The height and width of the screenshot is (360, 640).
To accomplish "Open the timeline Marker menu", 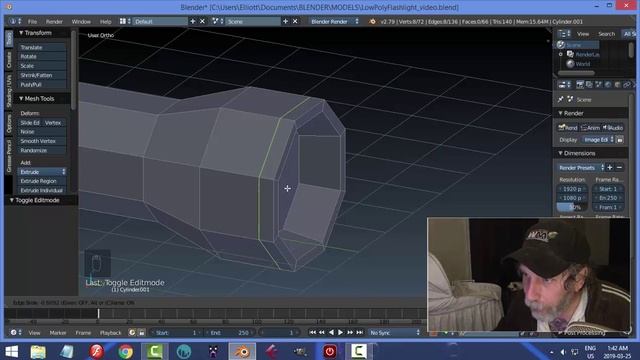I will 58,333.
